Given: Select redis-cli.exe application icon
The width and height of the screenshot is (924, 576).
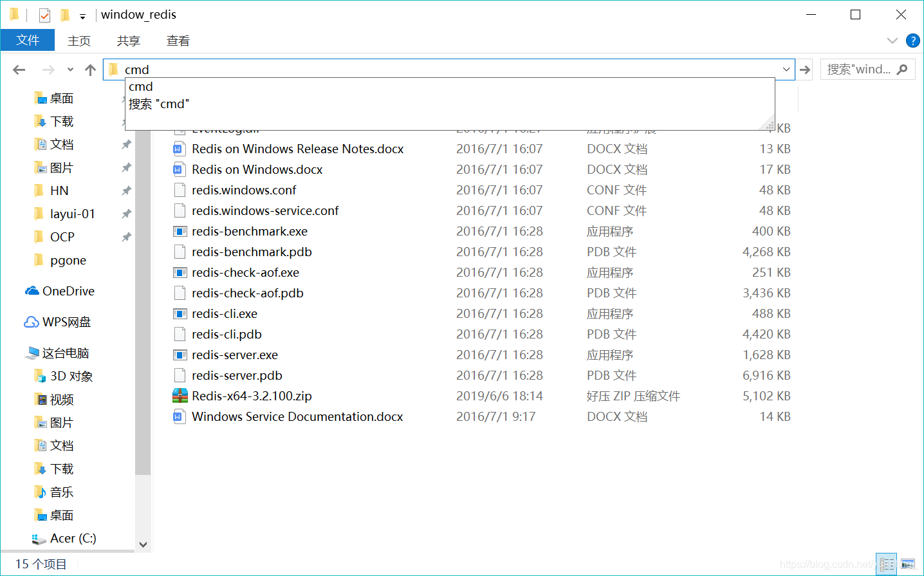Looking at the screenshot, I should [180, 314].
